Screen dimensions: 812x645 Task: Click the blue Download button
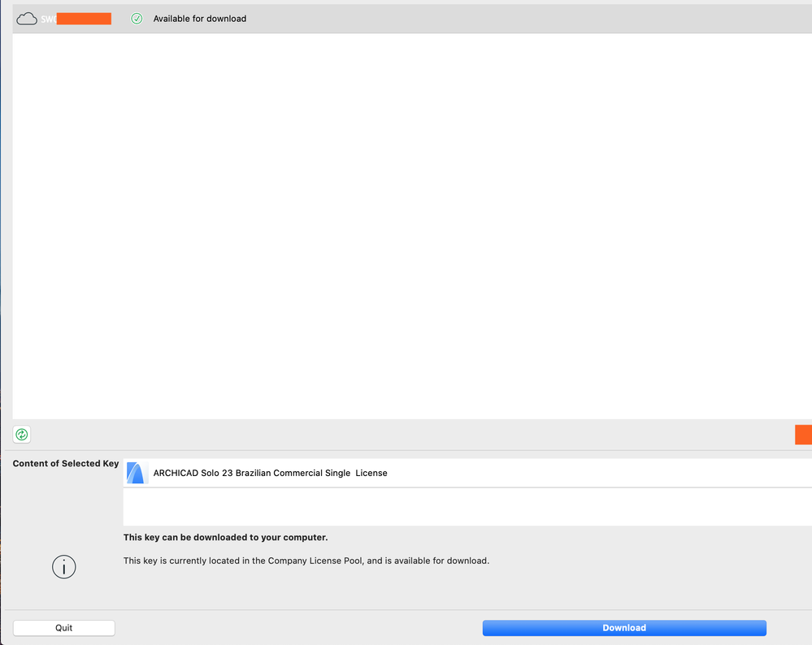click(624, 628)
